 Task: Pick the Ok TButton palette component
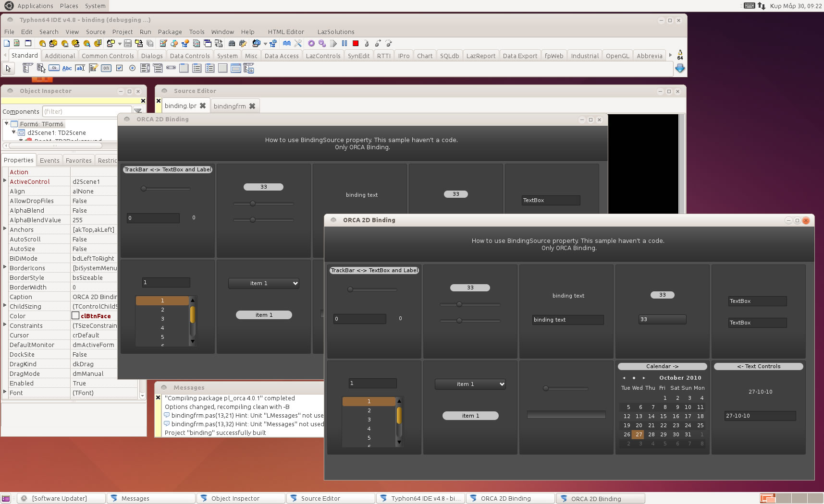coord(54,68)
